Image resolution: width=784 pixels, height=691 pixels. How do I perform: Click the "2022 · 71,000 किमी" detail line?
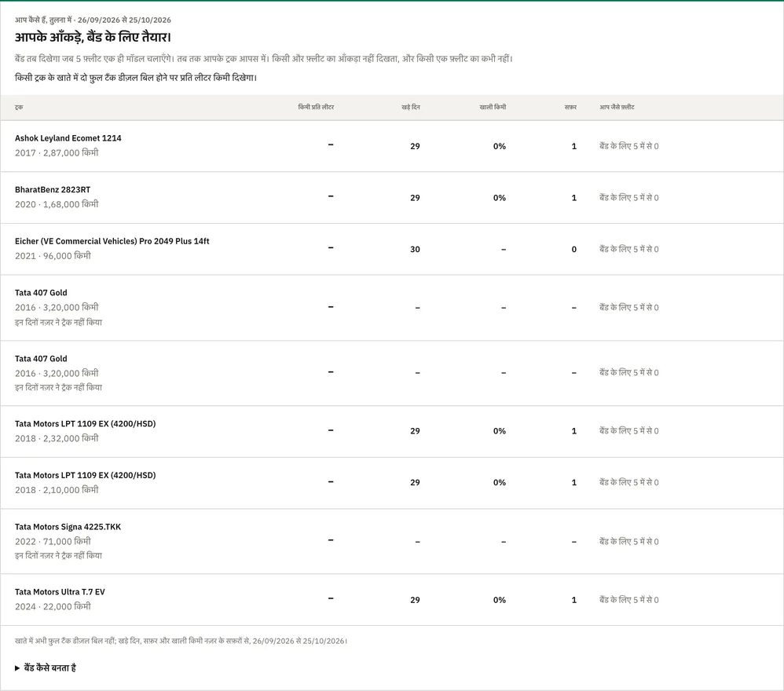click(x=53, y=541)
